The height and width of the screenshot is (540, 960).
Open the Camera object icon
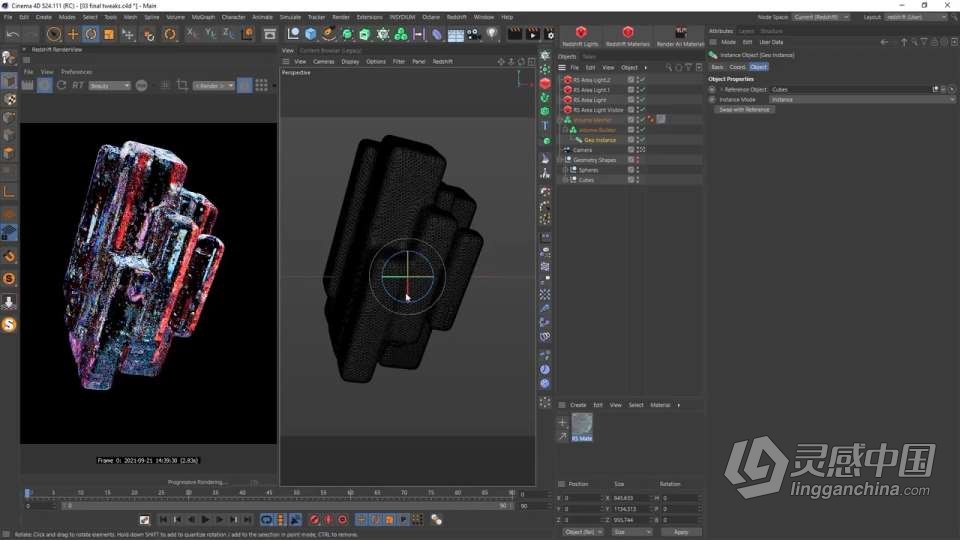[x=474, y=34]
